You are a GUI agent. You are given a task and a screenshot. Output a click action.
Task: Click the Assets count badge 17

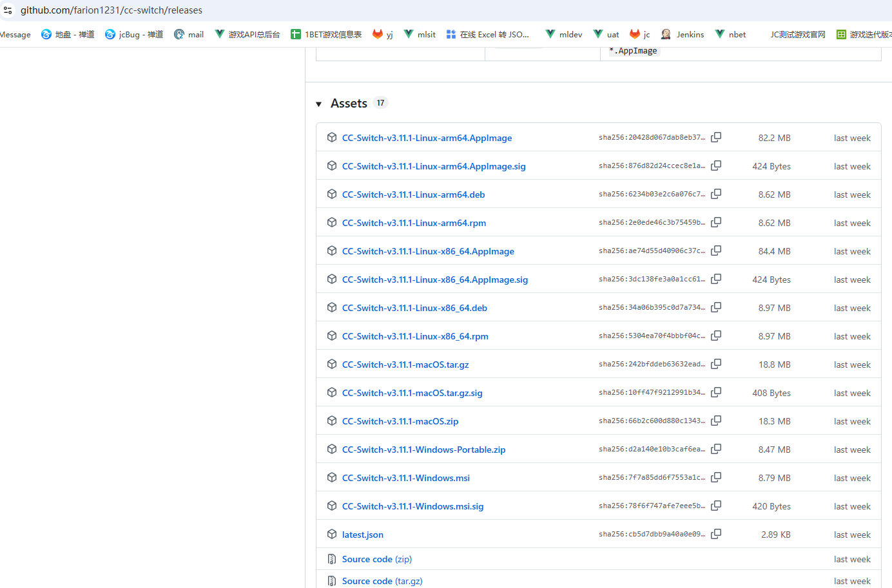(x=380, y=103)
